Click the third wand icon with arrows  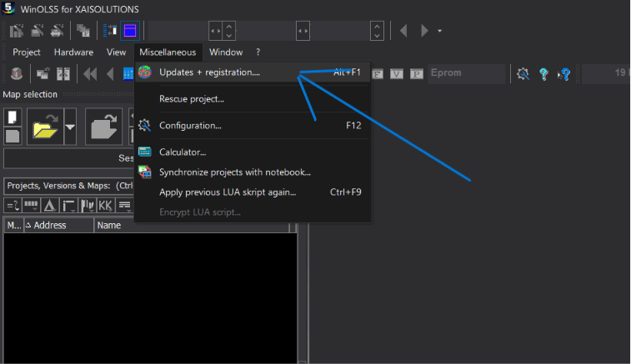57,31
